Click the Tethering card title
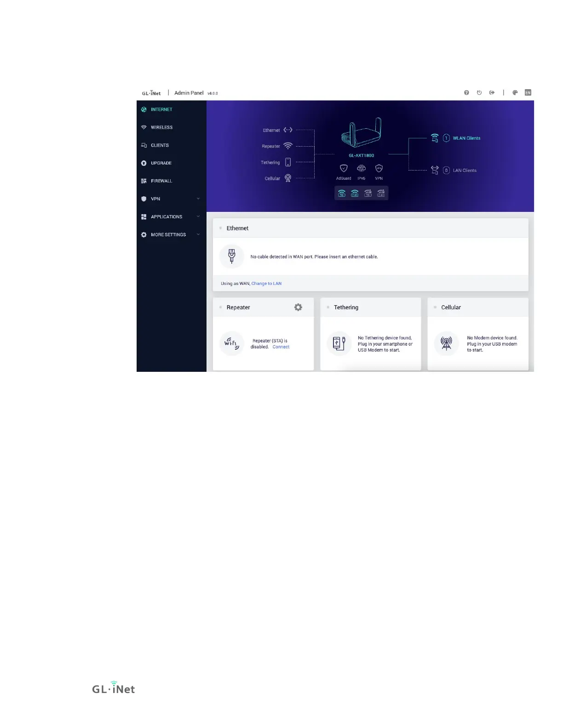Screen dimensions: 563x728 [x=346, y=307]
